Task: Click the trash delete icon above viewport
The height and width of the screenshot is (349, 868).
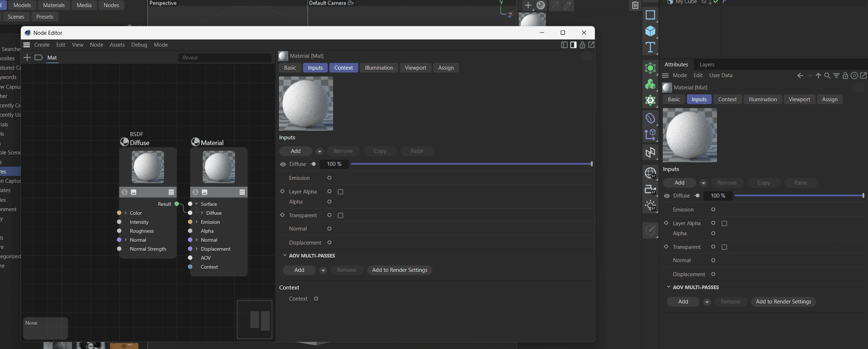Action: pos(635,5)
